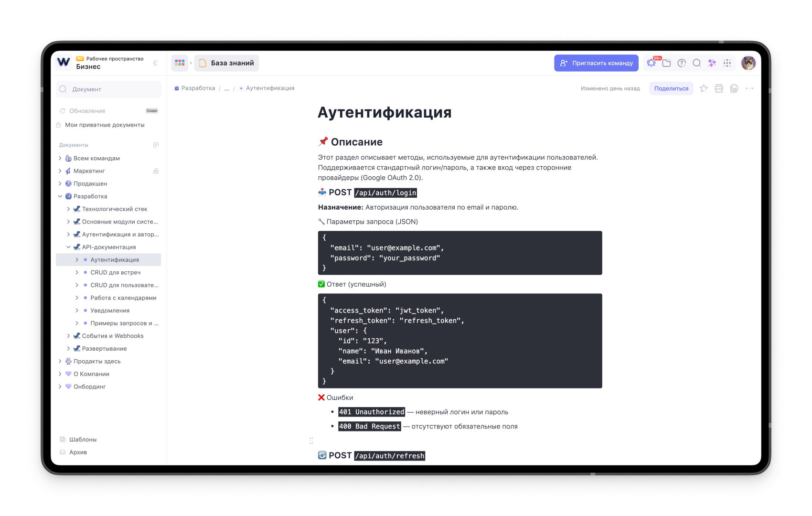The width and height of the screenshot is (812, 516).
Task: Start a search with the magnifier icon
Action: (x=697, y=63)
